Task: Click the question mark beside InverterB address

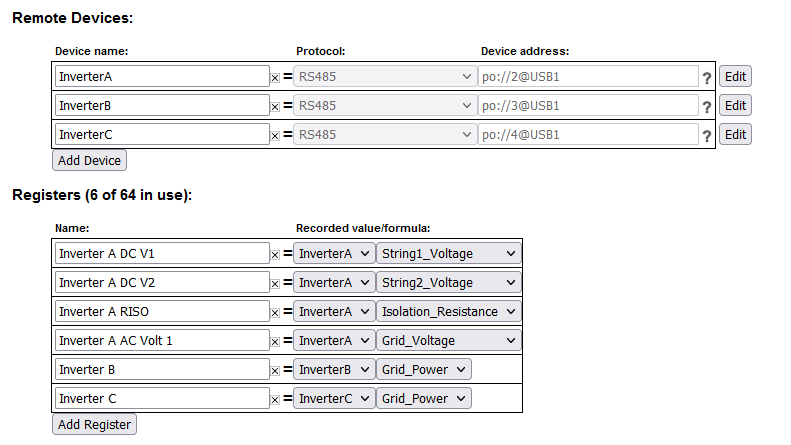Action: pos(707,107)
